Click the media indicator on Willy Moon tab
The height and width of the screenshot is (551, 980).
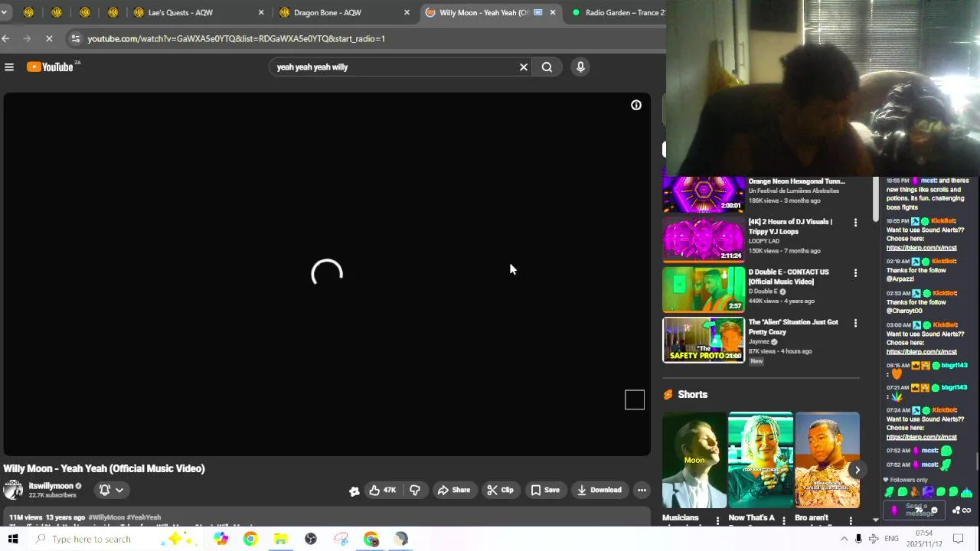coord(537,12)
